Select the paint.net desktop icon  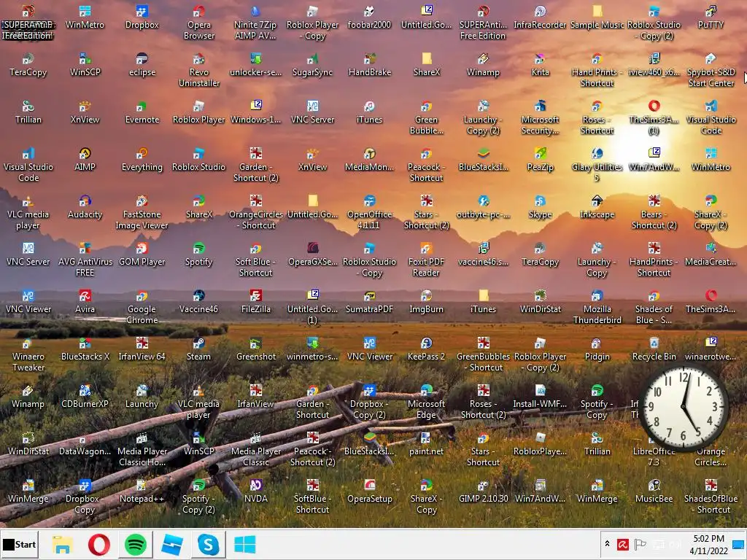[x=426, y=444]
